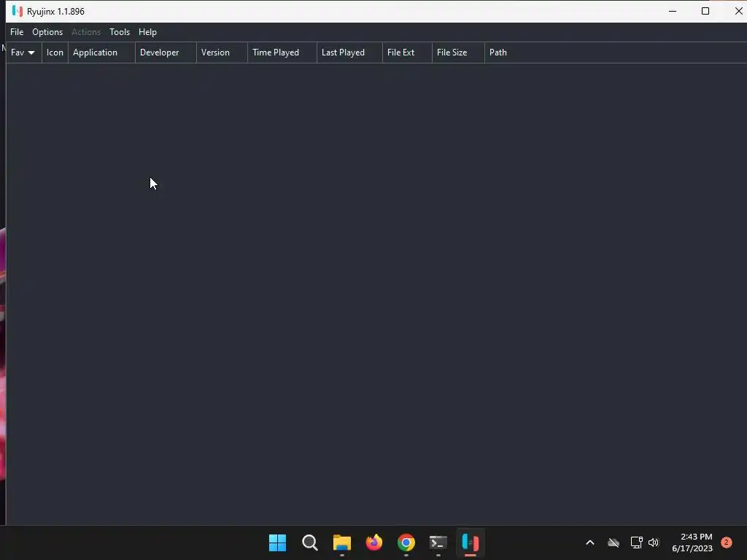Open the Options menu

47,32
